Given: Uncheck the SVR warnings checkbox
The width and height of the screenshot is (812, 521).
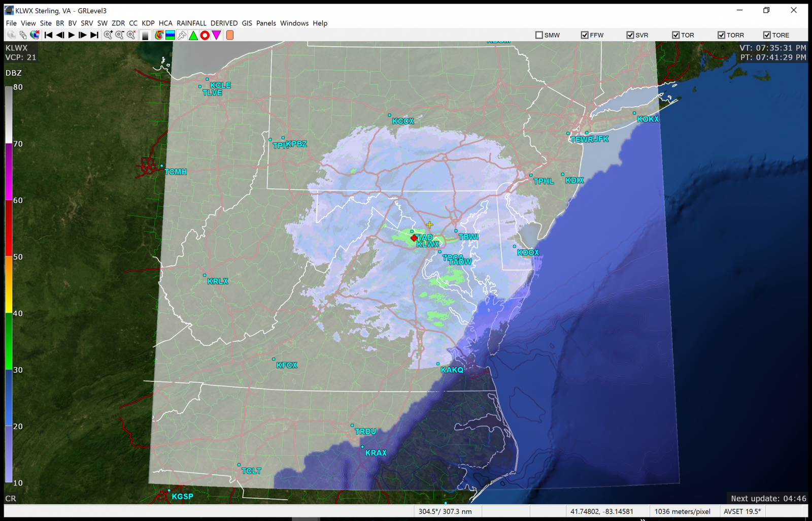Looking at the screenshot, I should pos(630,35).
